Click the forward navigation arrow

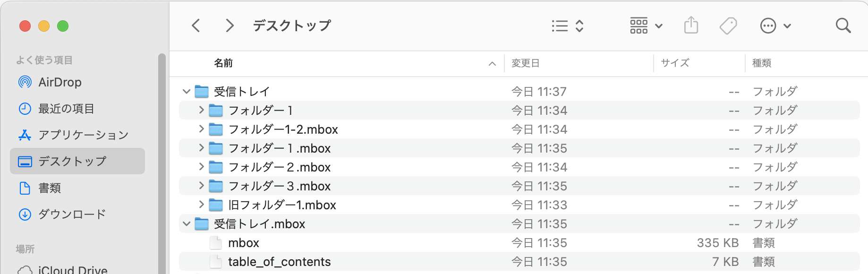tap(230, 26)
